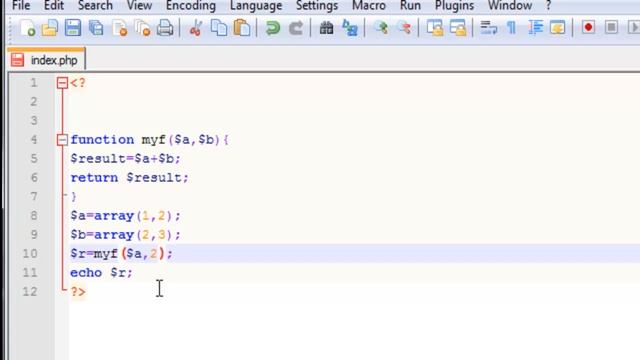Play back the recorded macro

[633, 28]
